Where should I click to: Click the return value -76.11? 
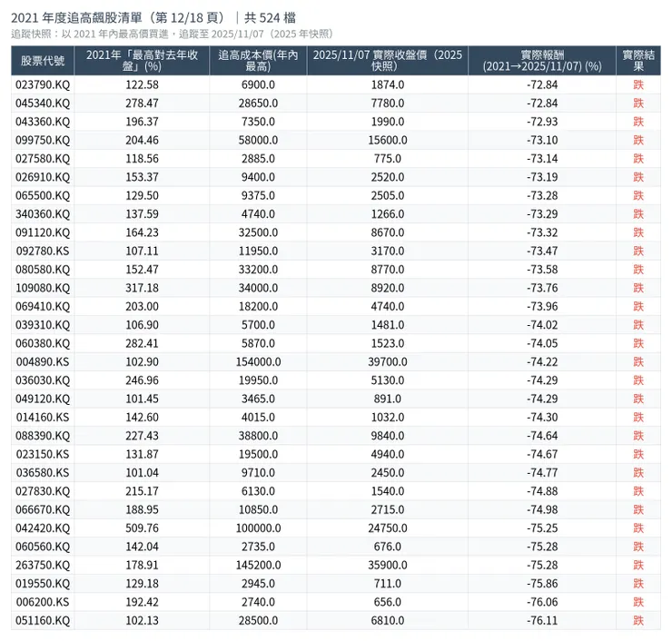point(542,620)
